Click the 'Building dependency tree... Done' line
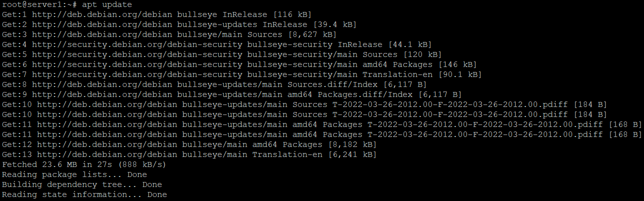The height and width of the screenshot is (201, 644). click(x=82, y=184)
